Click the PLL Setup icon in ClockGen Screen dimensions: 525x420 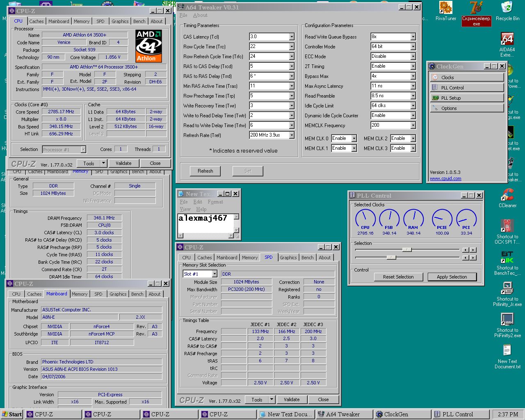pyautogui.click(x=435, y=98)
